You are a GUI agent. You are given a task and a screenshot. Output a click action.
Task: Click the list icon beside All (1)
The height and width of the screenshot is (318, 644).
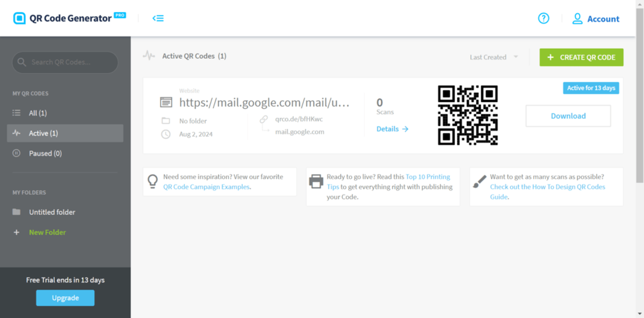pos(16,113)
